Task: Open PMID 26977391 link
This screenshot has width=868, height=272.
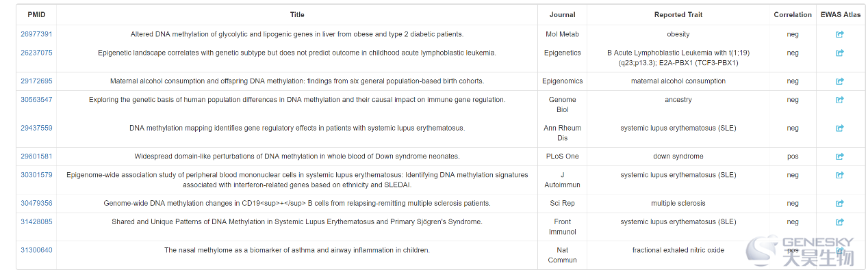Action: click(36, 34)
